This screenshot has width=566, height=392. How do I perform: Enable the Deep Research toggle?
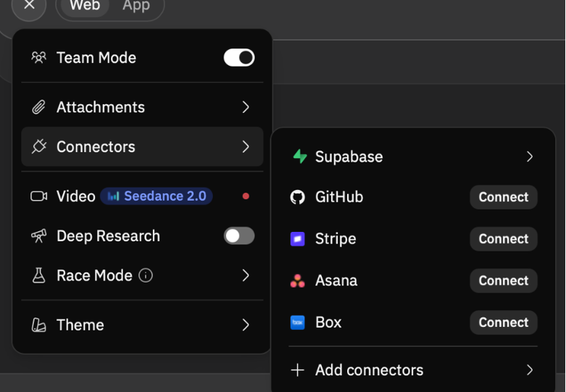239,236
